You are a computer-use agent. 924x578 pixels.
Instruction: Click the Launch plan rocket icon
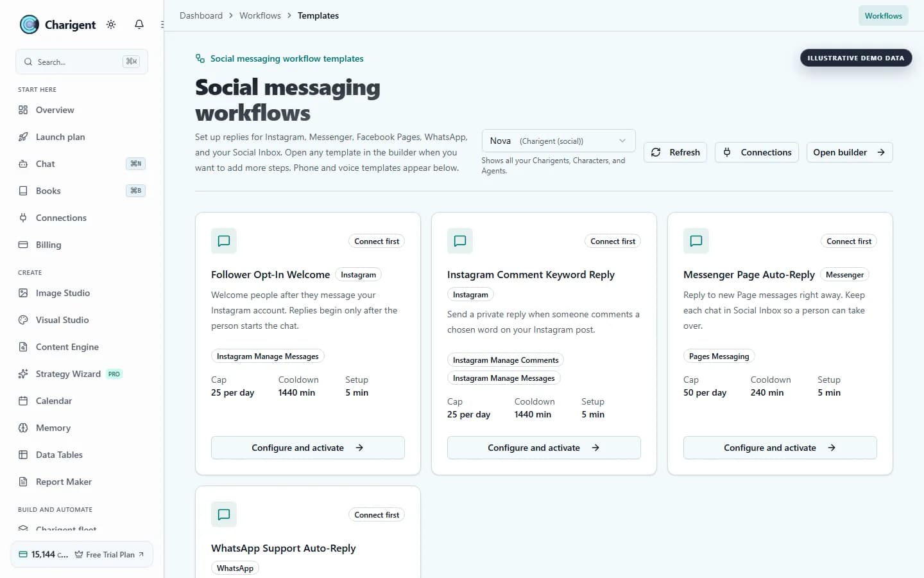tap(23, 137)
